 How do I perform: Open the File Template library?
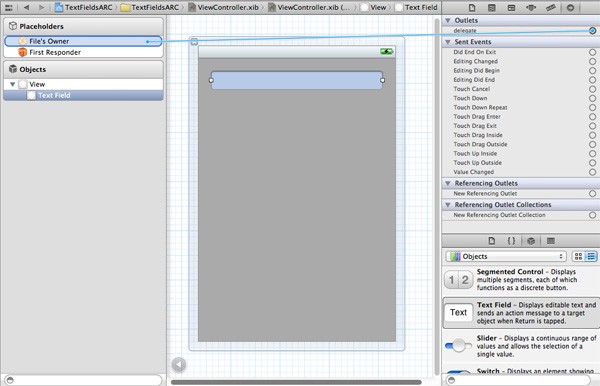pos(492,241)
